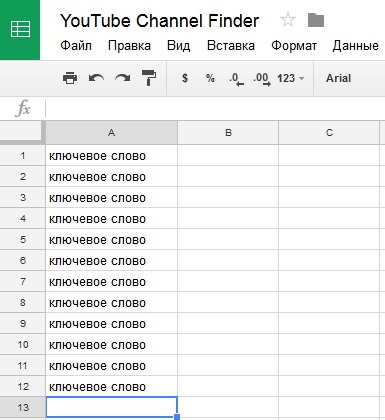The width and height of the screenshot is (385, 420).
Task: Select row 7 header
Action: pyautogui.click(x=23, y=281)
